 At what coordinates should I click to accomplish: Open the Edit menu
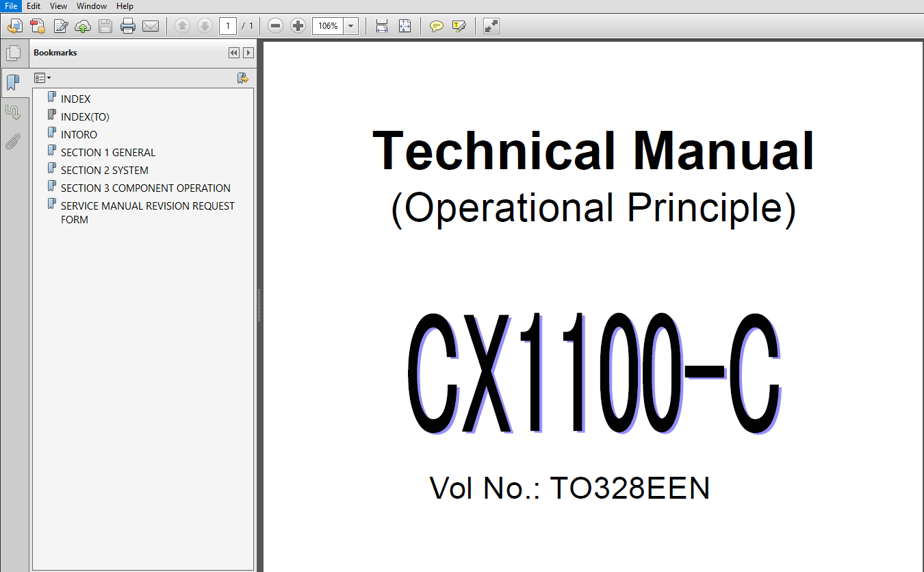34,6
